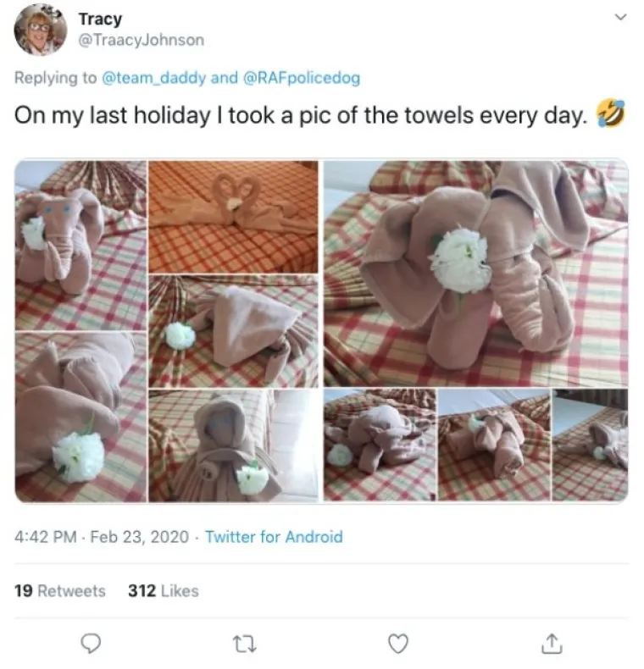View the top-left towel elephant photo
This screenshot has height=669, width=644.
click(x=80, y=245)
